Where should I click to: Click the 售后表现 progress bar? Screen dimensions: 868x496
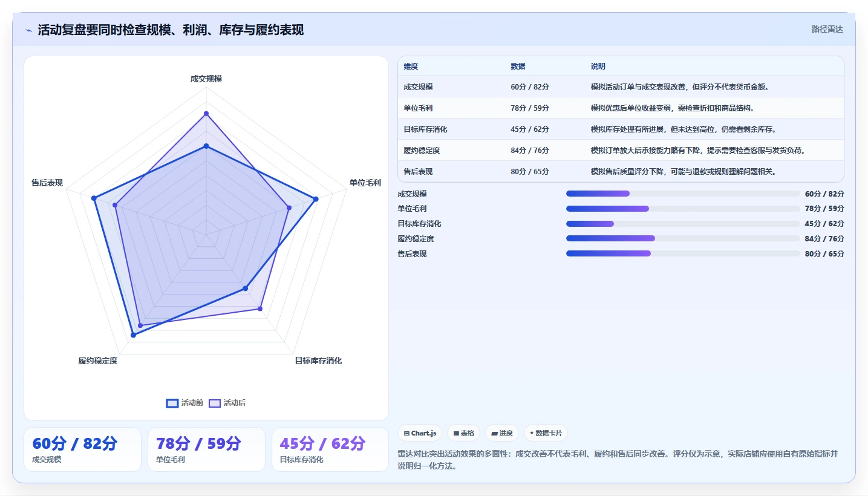[683, 254]
